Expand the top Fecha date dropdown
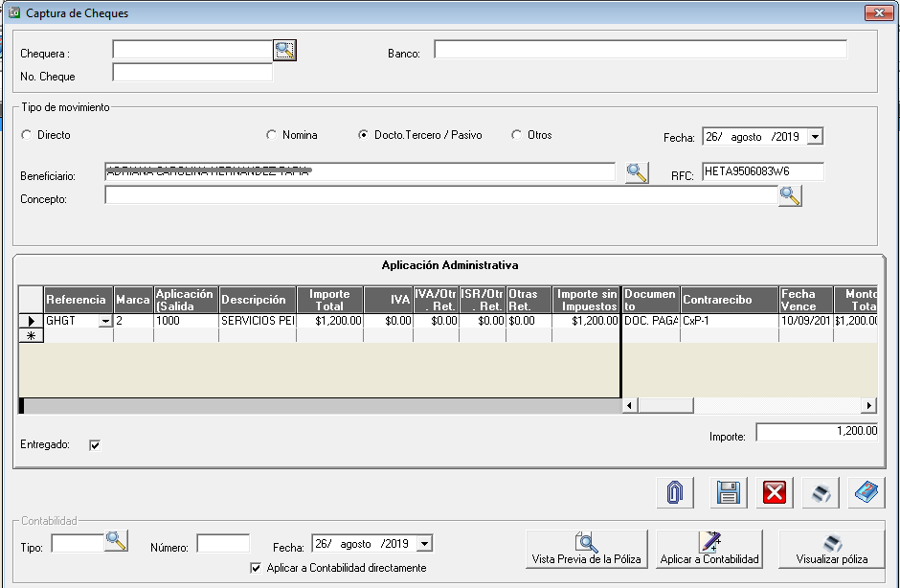900x588 pixels. click(814, 137)
